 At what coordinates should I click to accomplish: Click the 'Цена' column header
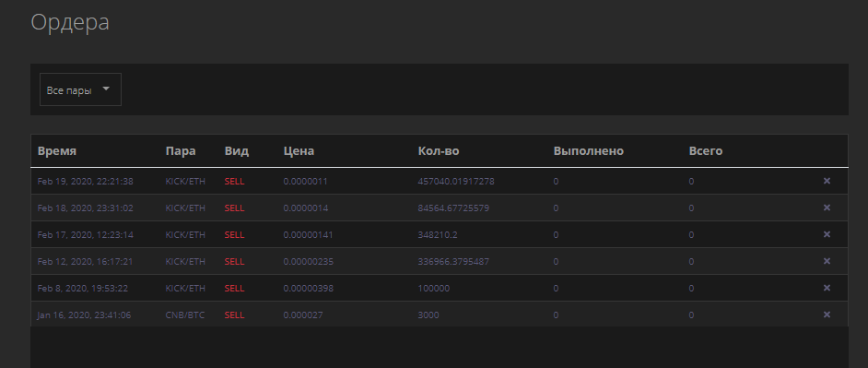[299, 150]
